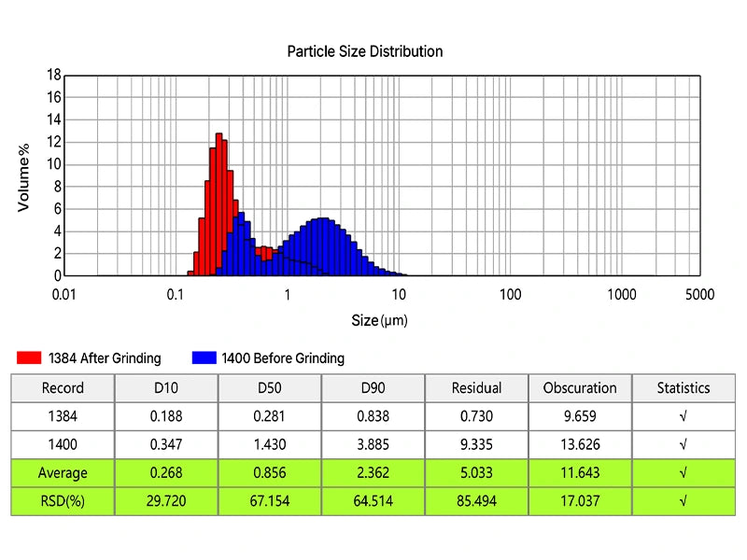Image resolution: width=747 pixels, height=560 pixels.
Task: Click the x-axis tick label '100'
Action: click(x=510, y=295)
